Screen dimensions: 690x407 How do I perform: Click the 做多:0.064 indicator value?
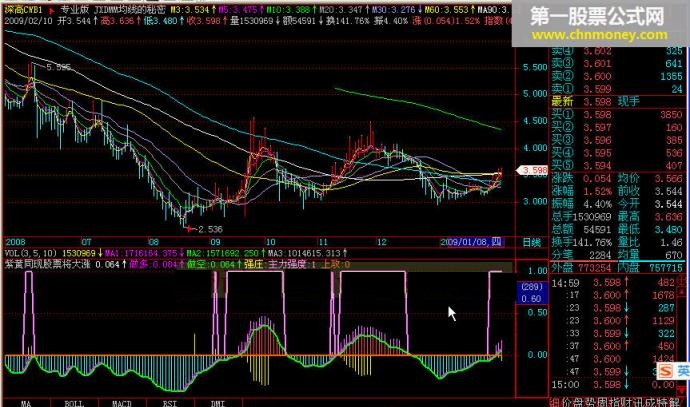pos(153,264)
